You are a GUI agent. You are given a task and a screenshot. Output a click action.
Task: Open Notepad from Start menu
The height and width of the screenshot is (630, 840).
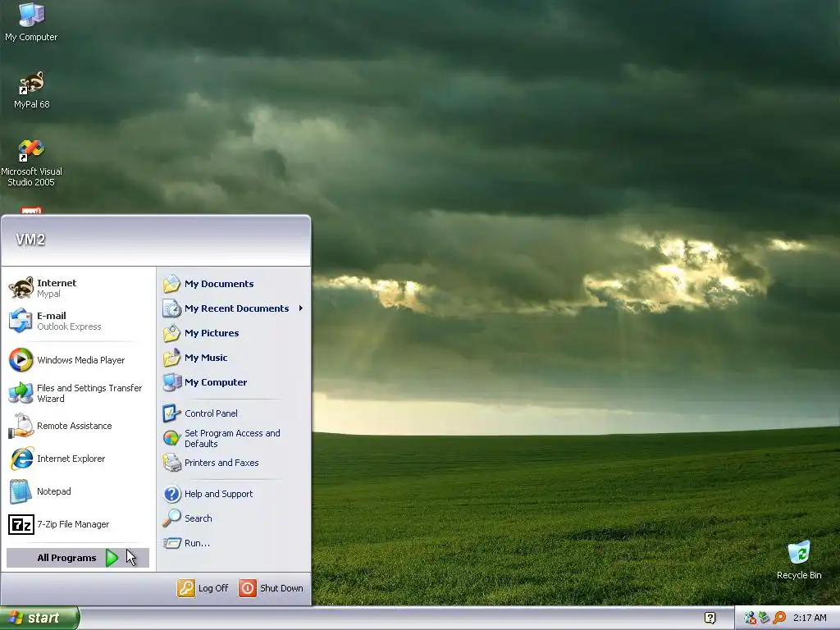click(78, 491)
